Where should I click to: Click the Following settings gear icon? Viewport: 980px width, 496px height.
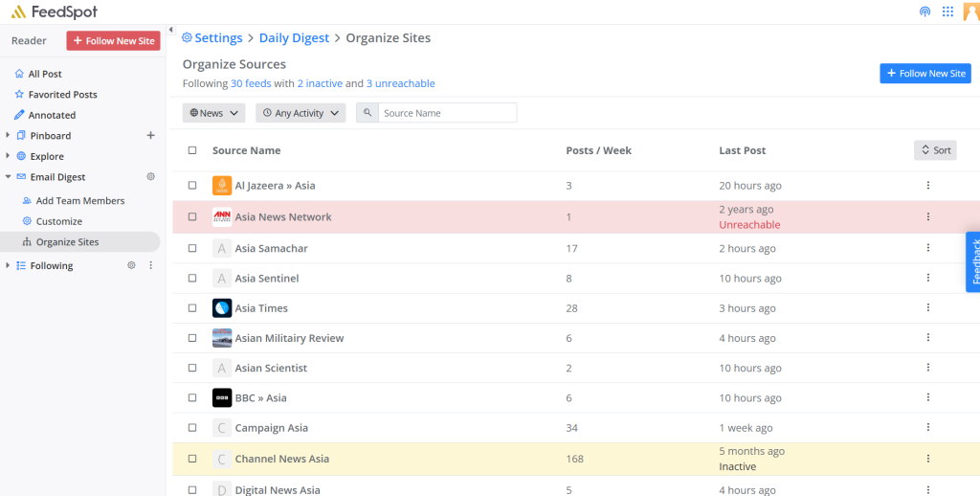(x=132, y=265)
